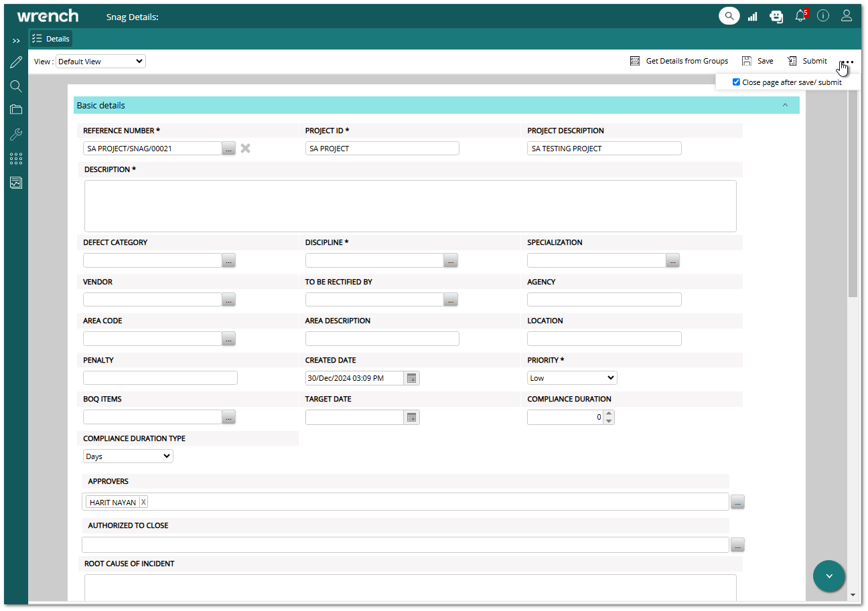Image resolution: width=868 pixels, height=611 pixels.
Task: Switch to the Details tab
Action: point(51,39)
